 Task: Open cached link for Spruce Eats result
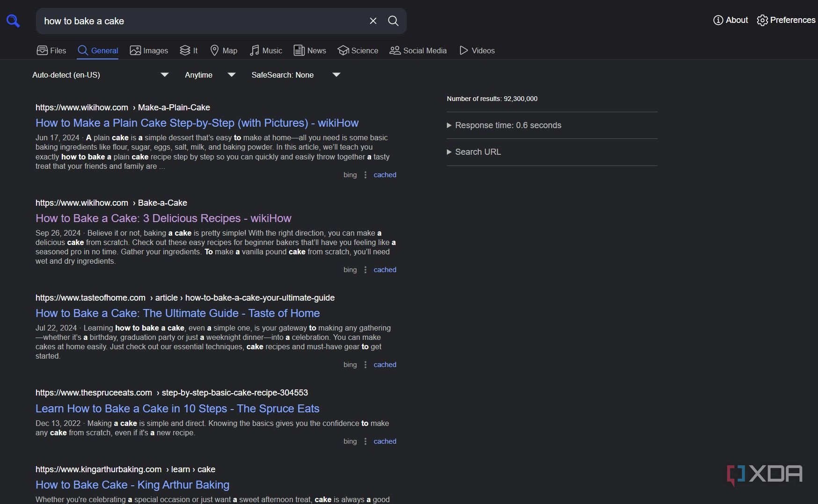(x=385, y=441)
